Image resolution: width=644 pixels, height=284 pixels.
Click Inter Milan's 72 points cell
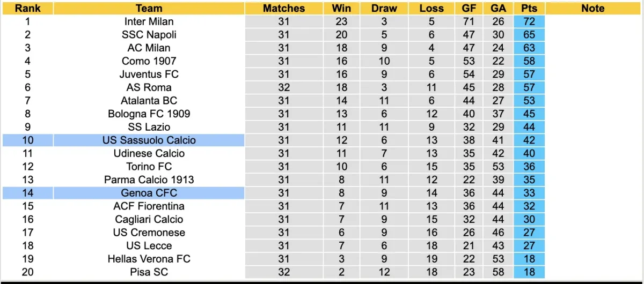pos(529,21)
